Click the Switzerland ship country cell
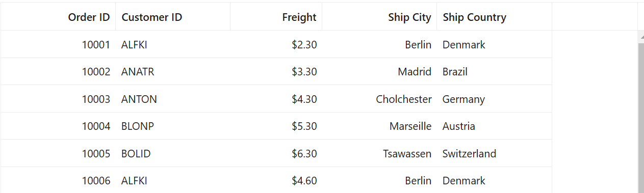Image resolution: width=644 pixels, height=193 pixels. (494, 153)
